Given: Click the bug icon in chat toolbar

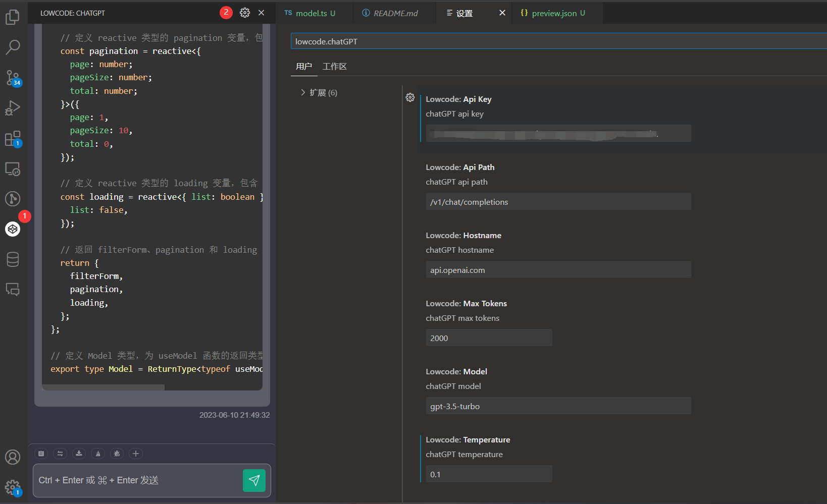Looking at the screenshot, I should [117, 454].
